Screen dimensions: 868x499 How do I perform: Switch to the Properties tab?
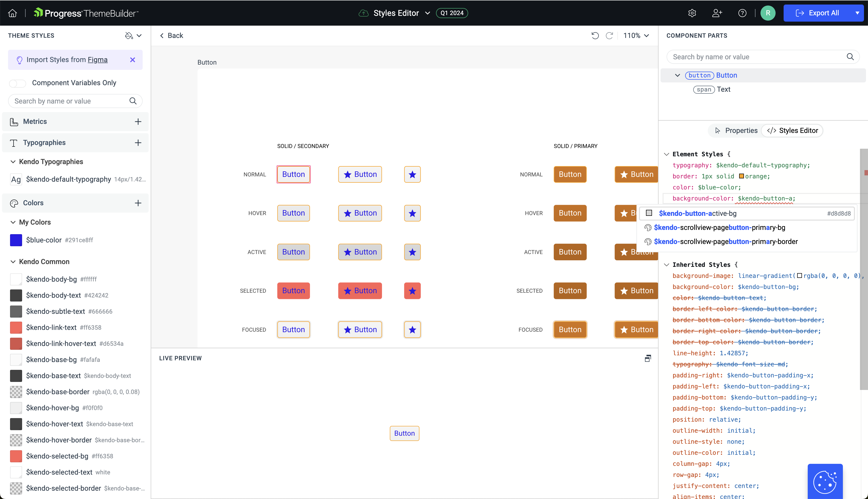point(736,131)
